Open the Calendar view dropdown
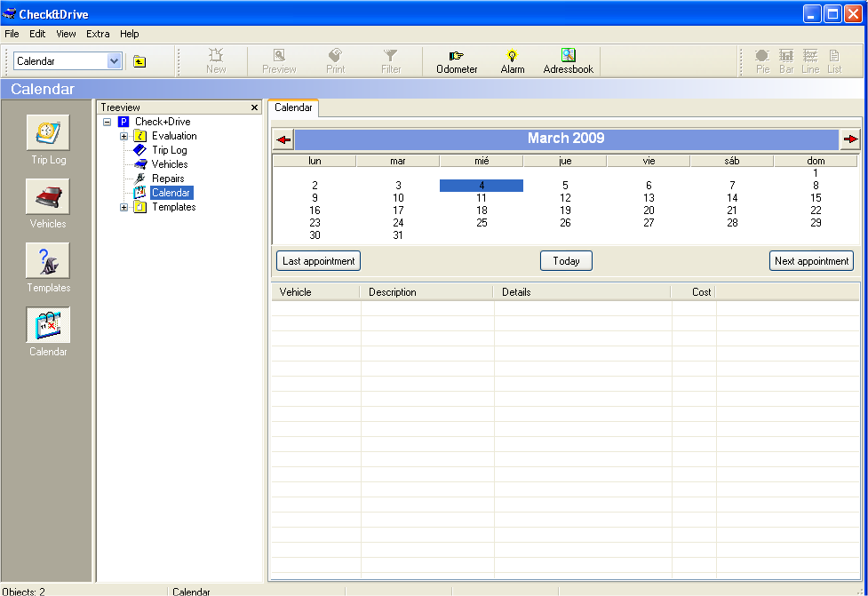Viewport: 868px width, 596px height. [x=114, y=61]
